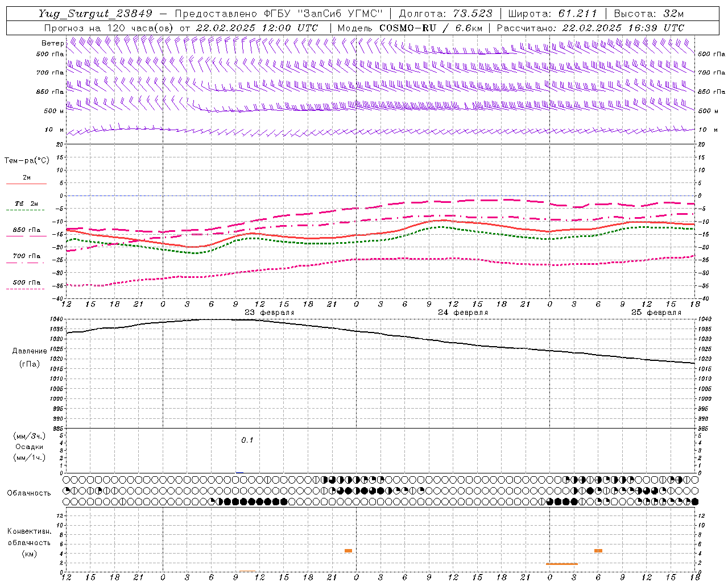Click the station name Yug_Surgut_23849
The image size is (728, 582).
[x=96, y=14]
